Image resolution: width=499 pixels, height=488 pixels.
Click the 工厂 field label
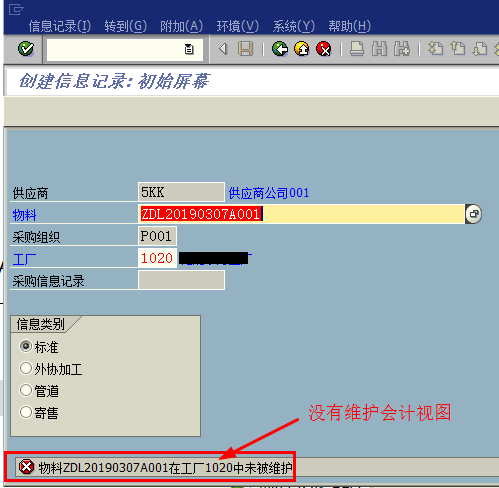24,259
